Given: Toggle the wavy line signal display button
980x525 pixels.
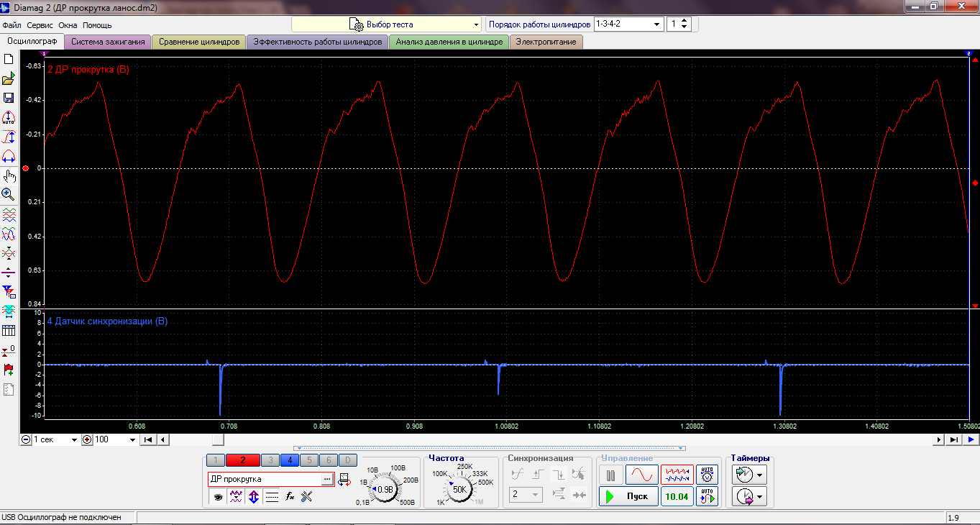Looking at the screenshot, I should click(236, 496).
